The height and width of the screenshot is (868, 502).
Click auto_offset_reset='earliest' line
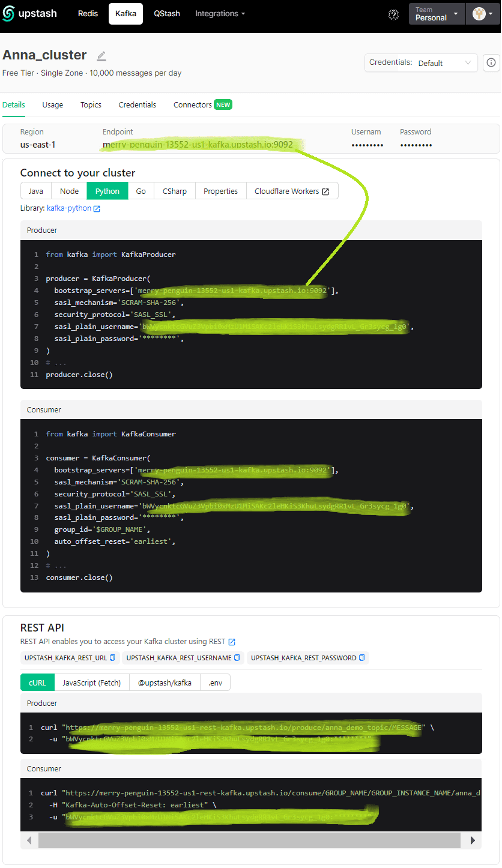[116, 541]
